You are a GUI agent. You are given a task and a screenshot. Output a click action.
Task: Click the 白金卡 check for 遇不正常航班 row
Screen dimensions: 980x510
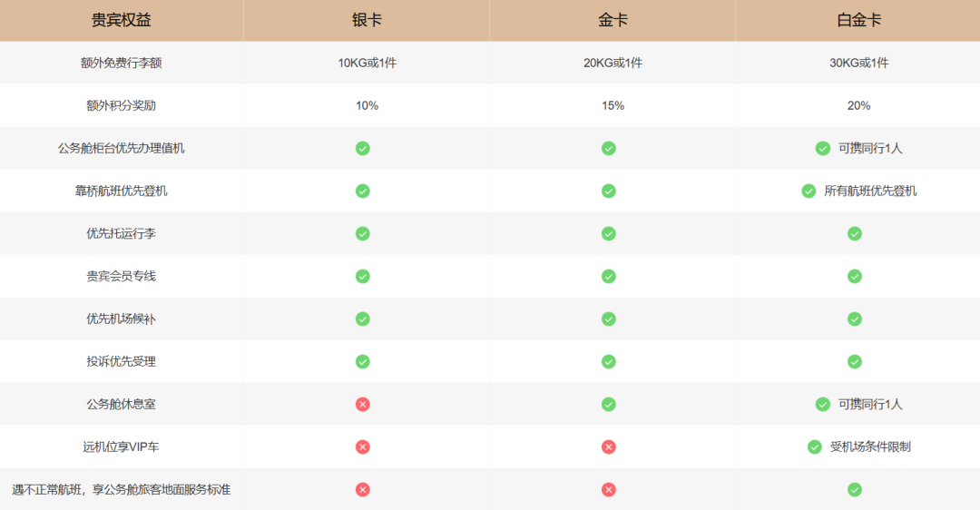click(855, 489)
